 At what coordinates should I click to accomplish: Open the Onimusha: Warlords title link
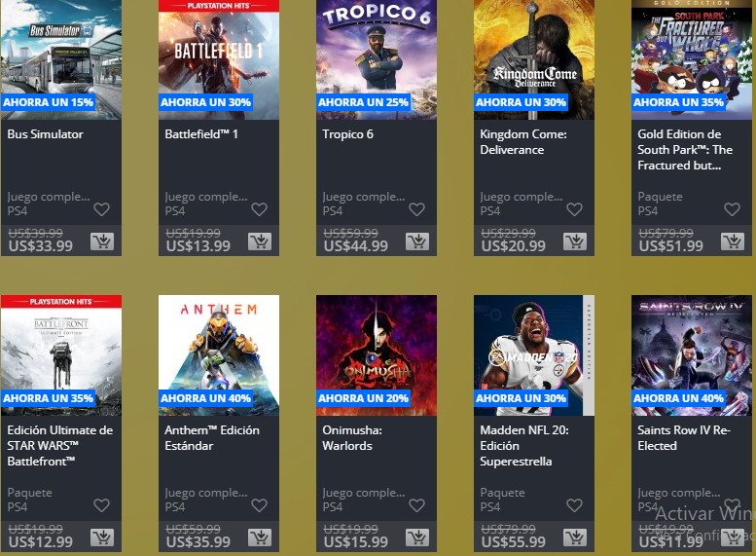[x=352, y=438]
